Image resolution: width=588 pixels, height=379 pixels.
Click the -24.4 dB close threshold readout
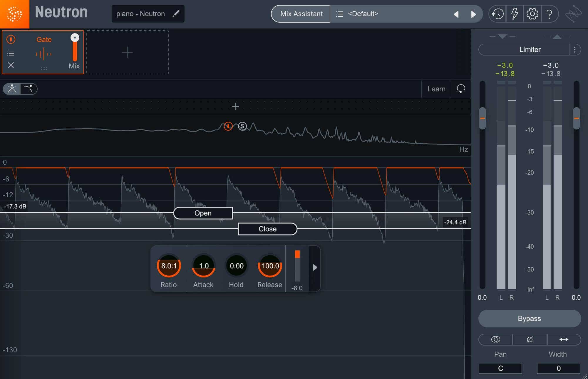(x=455, y=222)
